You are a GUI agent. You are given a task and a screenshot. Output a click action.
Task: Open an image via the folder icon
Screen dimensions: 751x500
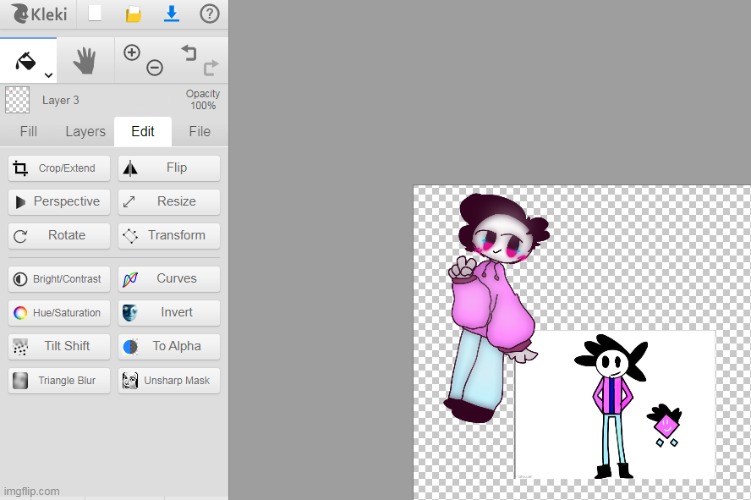133,14
